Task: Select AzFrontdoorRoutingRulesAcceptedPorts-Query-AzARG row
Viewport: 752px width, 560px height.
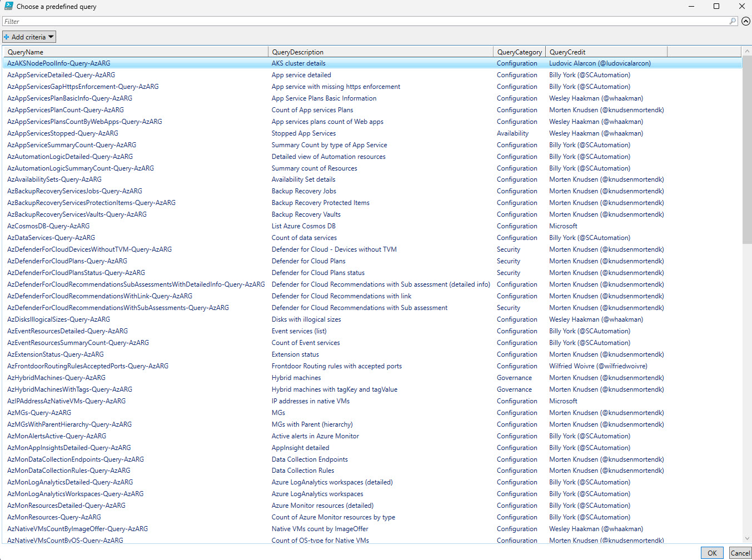Action: point(372,366)
